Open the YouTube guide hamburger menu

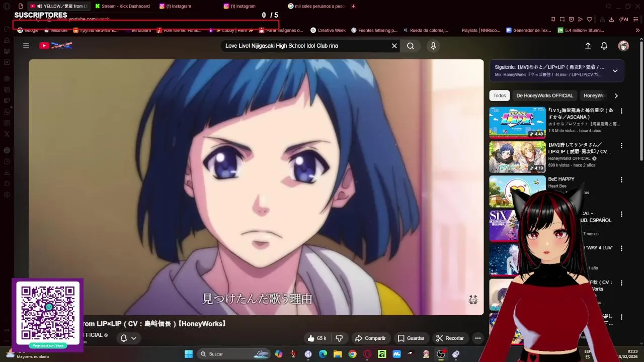click(26, 46)
